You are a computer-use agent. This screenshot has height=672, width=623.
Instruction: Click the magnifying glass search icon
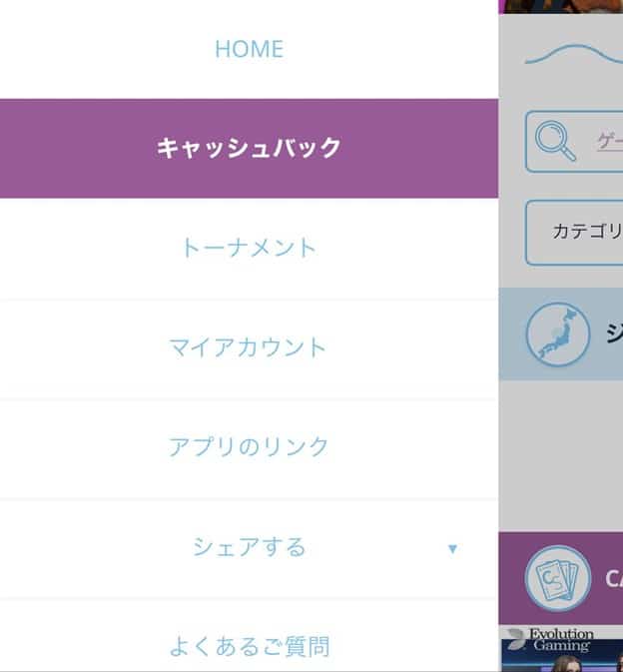coord(556,142)
